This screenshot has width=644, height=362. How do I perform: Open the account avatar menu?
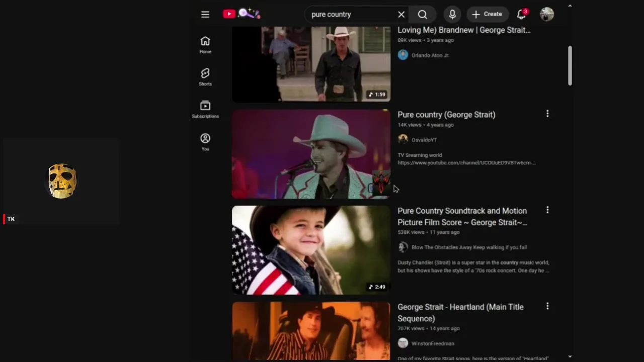point(547,14)
